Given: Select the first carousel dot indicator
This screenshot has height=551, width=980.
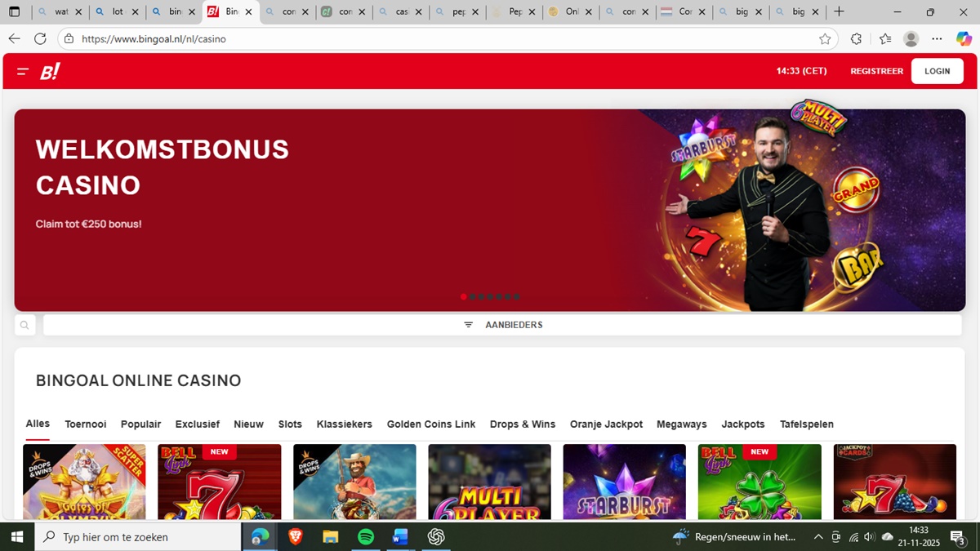Looking at the screenshot, I should (x=464, y=297).
